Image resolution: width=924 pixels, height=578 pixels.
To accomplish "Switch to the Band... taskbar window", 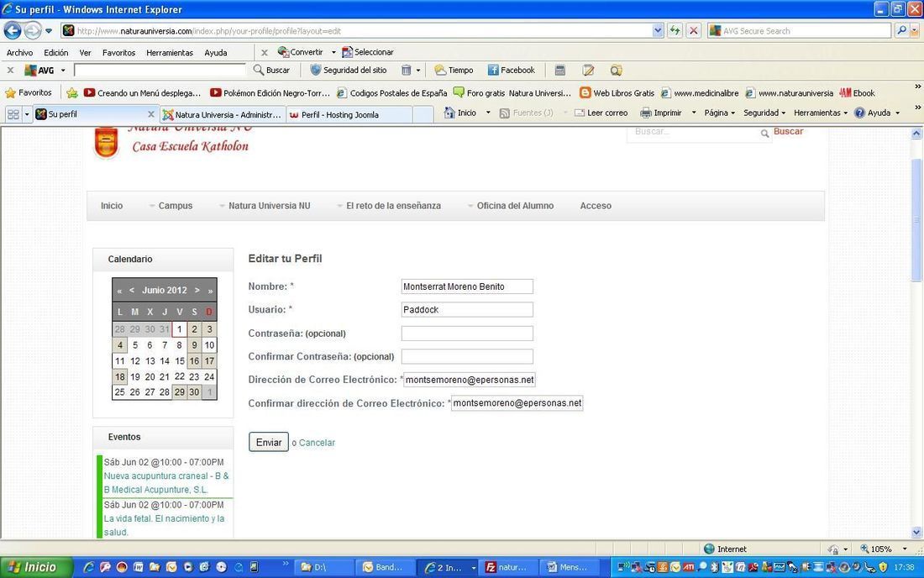I will 386,567.
